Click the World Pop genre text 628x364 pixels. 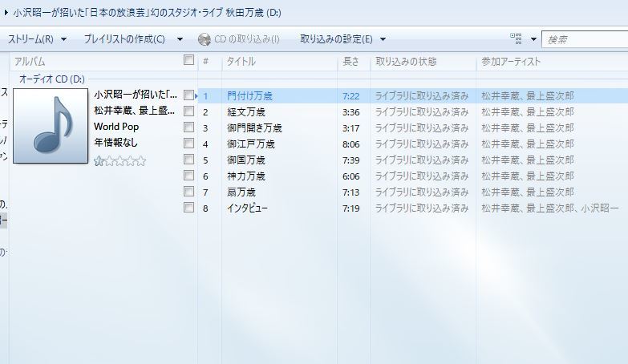[116, 127]
